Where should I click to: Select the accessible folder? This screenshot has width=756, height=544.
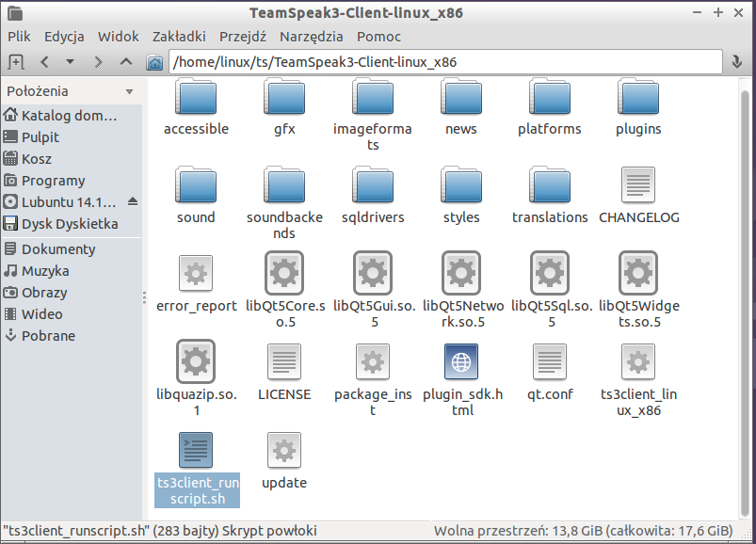pyautogui.click(x=196, y=107)
